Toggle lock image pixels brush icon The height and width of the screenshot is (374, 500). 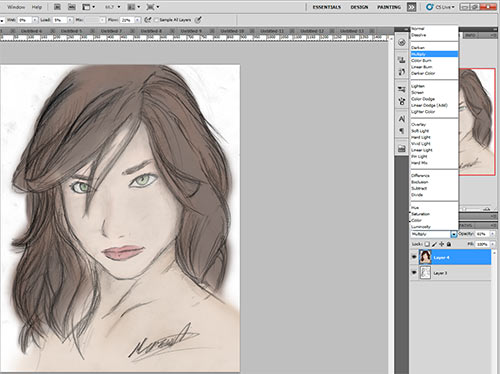[434, 244]
